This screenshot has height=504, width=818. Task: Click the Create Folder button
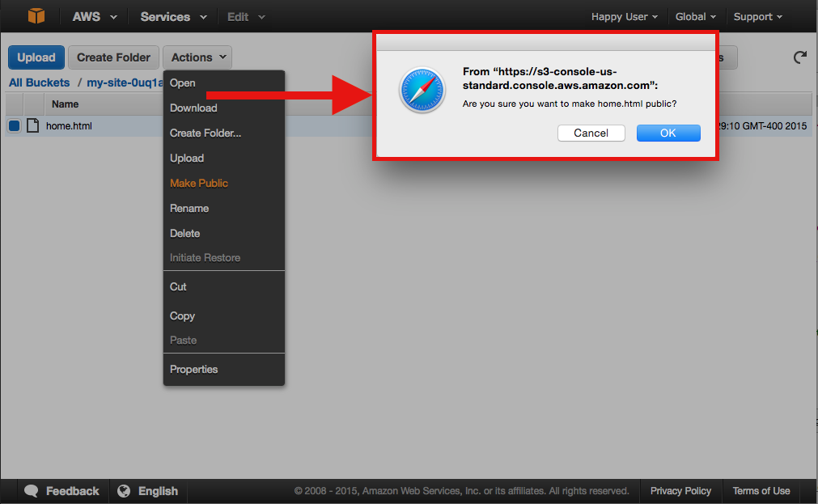(x=114, y=57)
